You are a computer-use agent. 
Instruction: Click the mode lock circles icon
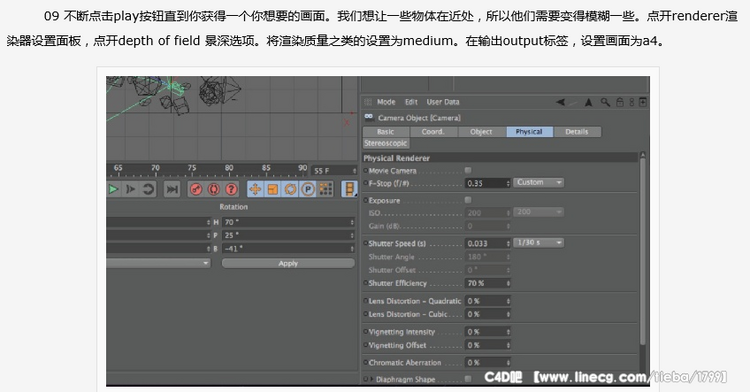632,102
